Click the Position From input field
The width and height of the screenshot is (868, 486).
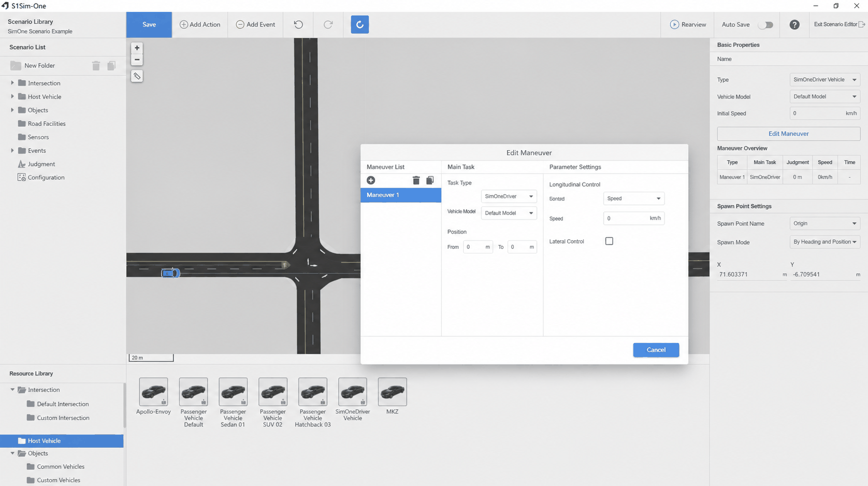(x=478, y=247)
